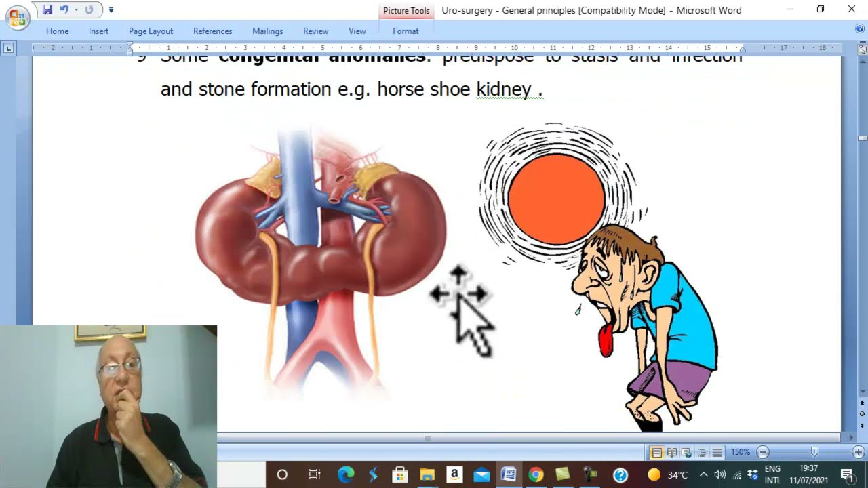The height and width of the screenshot is (488, 868).
Task: Click the horizontal scrollbar thumb
Action: (427, 438)
